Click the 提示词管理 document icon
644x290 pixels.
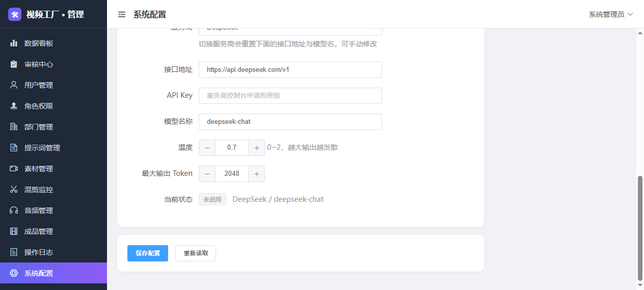coord(14,148)
